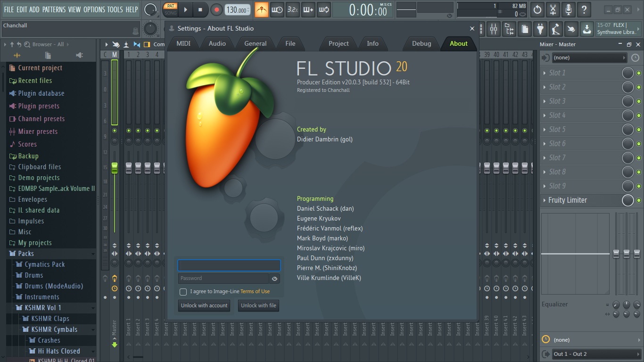Open Browser menu arrow next to title

(67, 44)
